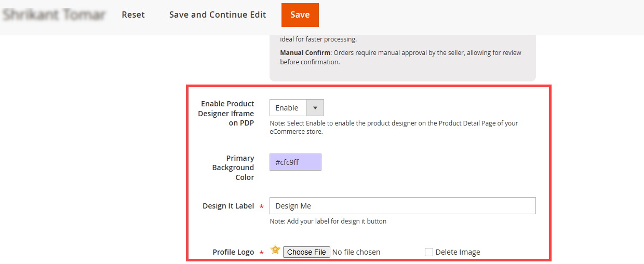
Task: Tick the Delete Image checkbox
Action: coord(429,252)
